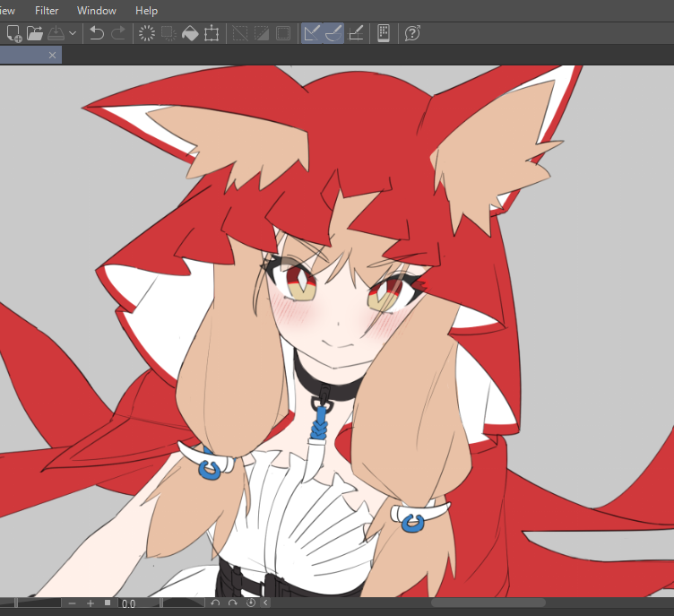This screenshot has width=674, height=616.
Task: Open Clip Studio Assets device icon
Action: tap(384, 33)
